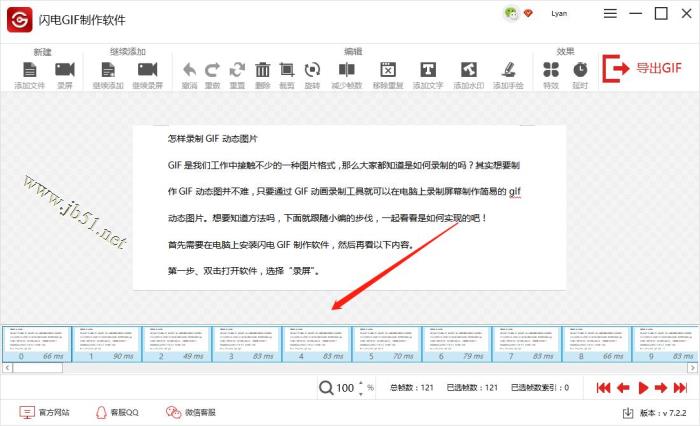700x426 pixels.
Task: Click the WeChat icon in the title bar
Action: pyautogui.click(x=511, y=13)
